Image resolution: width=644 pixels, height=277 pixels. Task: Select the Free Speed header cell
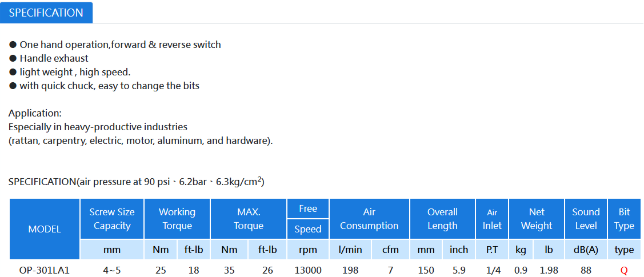pyautogui.click(x=308, y=219)
